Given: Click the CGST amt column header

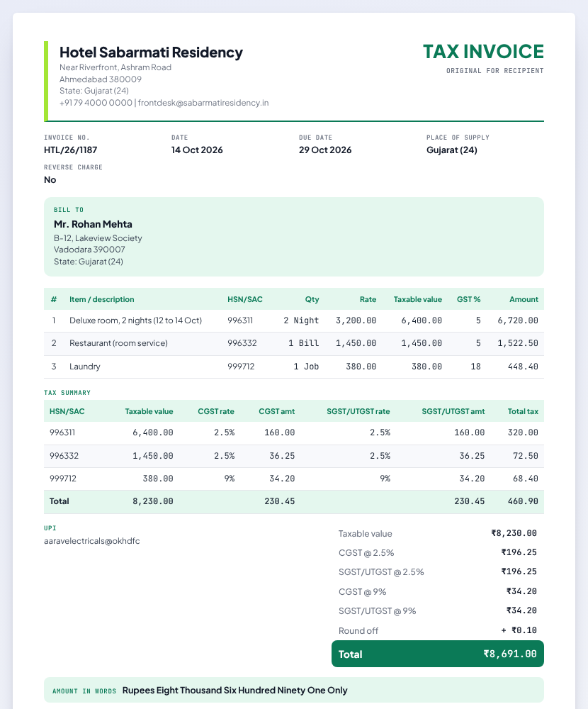Looking at the screenshot, I should (276, 411).
